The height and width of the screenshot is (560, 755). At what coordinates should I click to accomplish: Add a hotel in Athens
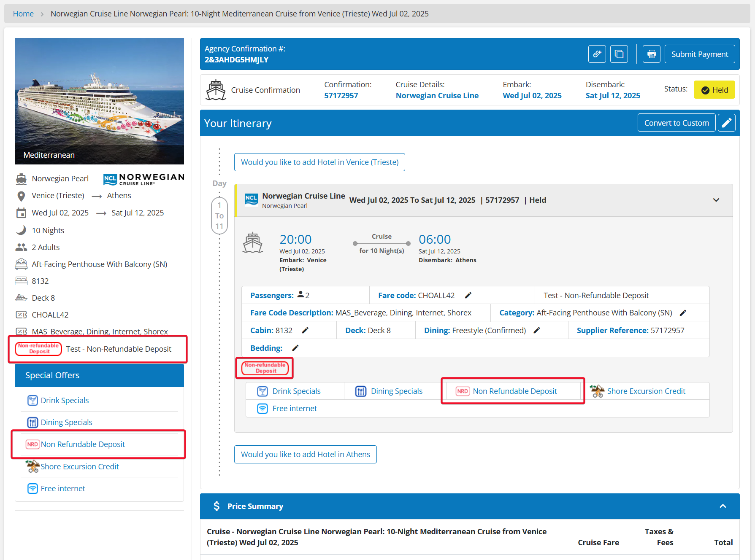coord(306,454)
